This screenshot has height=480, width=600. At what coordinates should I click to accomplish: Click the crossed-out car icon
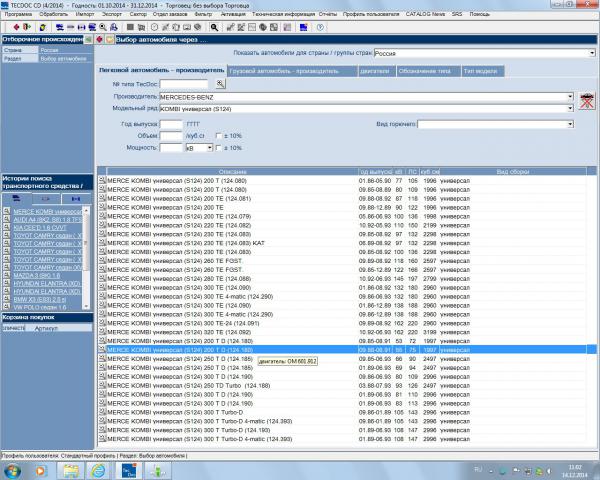(x=587, y=101)
